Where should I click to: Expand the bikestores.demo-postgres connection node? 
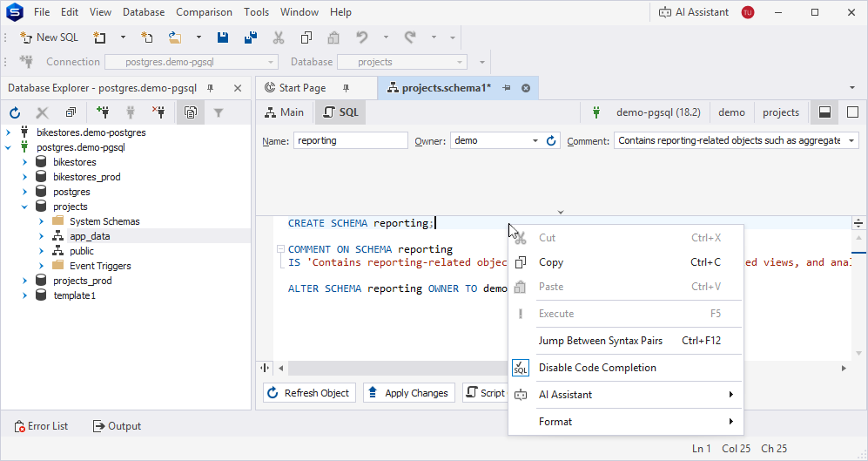[x=9, y=132]
